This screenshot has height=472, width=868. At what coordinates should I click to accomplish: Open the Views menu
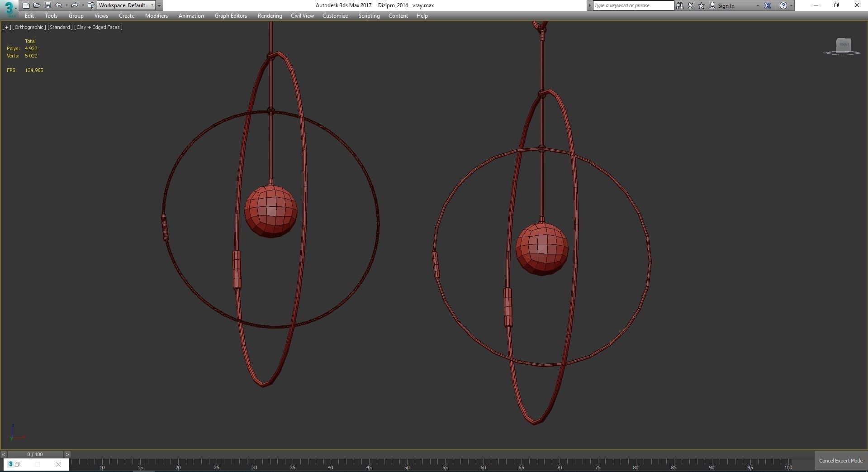pos(101,16)
